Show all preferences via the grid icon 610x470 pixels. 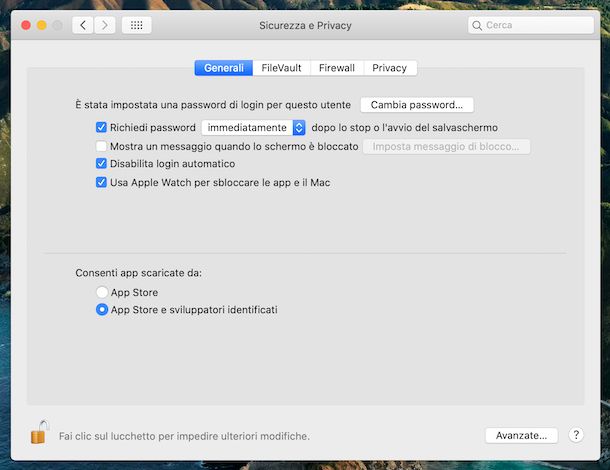click(x=137, y=25)
